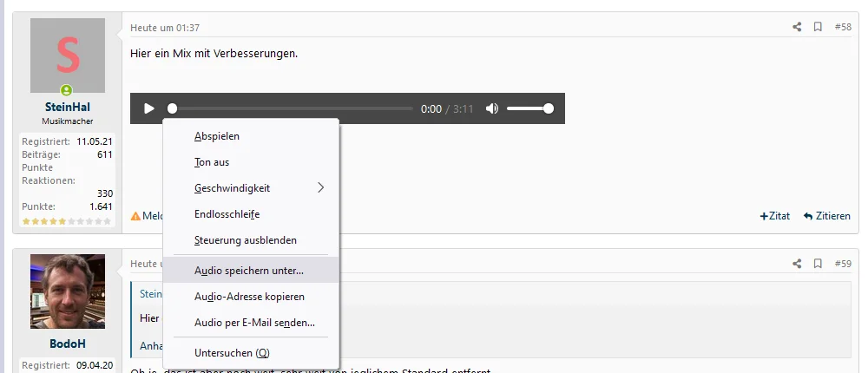868x373 pixels.
Task: Click SteinHal's registration date 11.05.21
Action: [x=95, y=141]
